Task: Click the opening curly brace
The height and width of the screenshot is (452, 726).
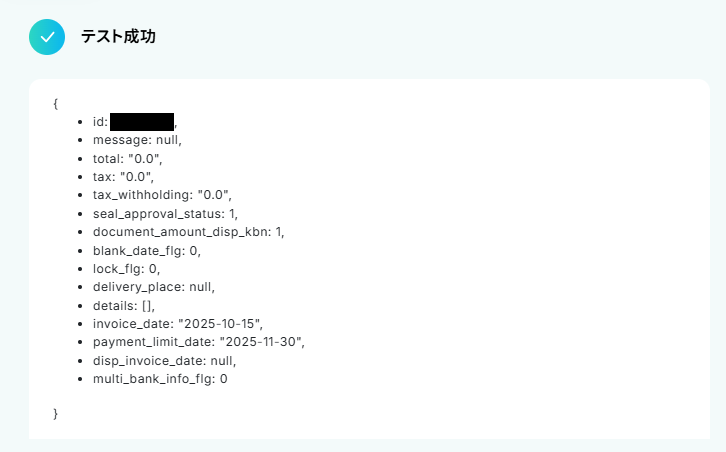Action: tap(55, 103)
